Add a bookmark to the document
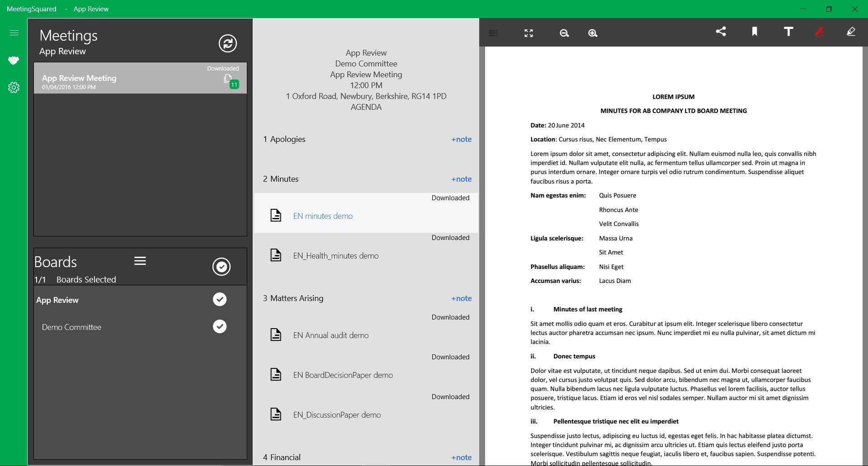The width and height of the screenshot is (868, 466). [x=755, y=31]
